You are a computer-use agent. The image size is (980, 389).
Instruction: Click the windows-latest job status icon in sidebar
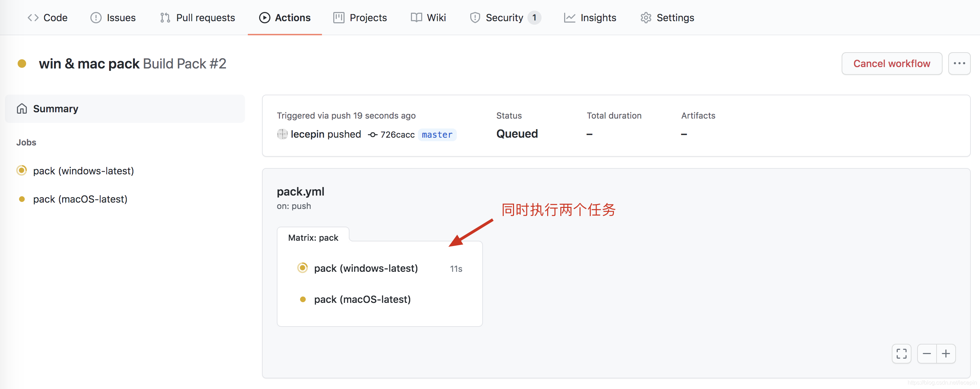click(22, 170)
